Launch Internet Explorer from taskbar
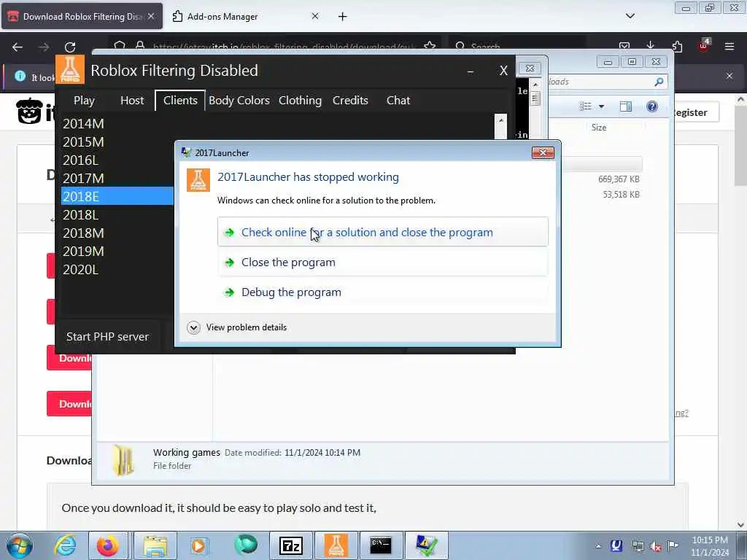The height and width of the screenshot is (560, 747). (x=65, y=545)
